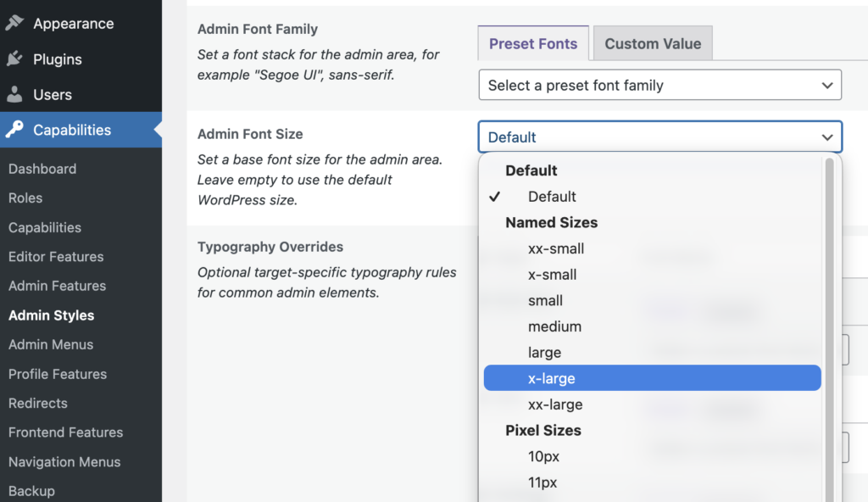Open the Redirects settings
Viewport: 868px width, 502px height.
click(36, 403)
